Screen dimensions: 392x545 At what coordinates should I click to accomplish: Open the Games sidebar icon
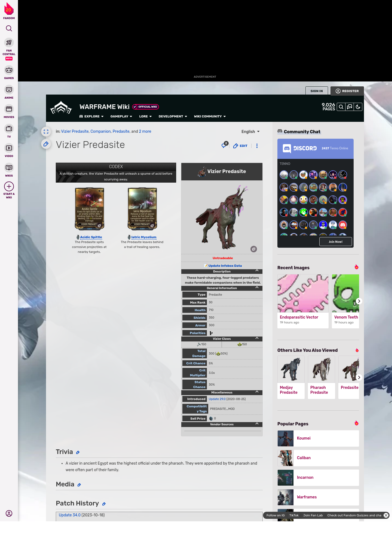tap(9, 70)
